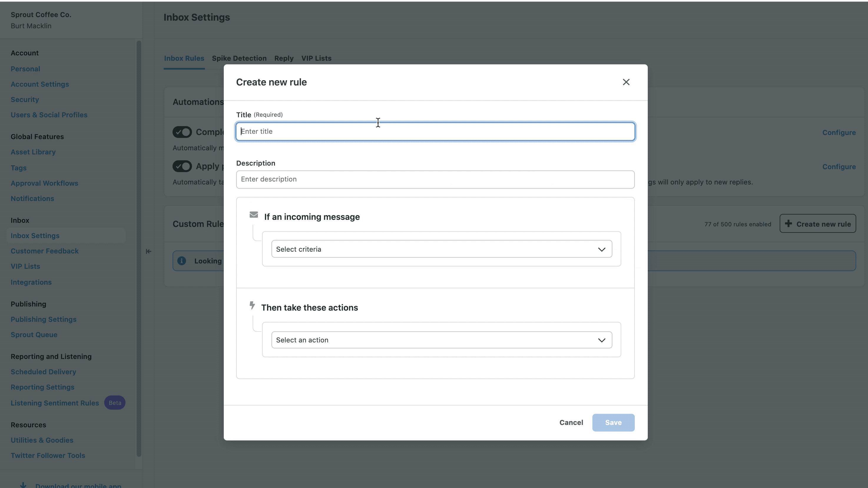Focus the Enter title field
The height and width of the screenshot is (488, 868).
435,131
